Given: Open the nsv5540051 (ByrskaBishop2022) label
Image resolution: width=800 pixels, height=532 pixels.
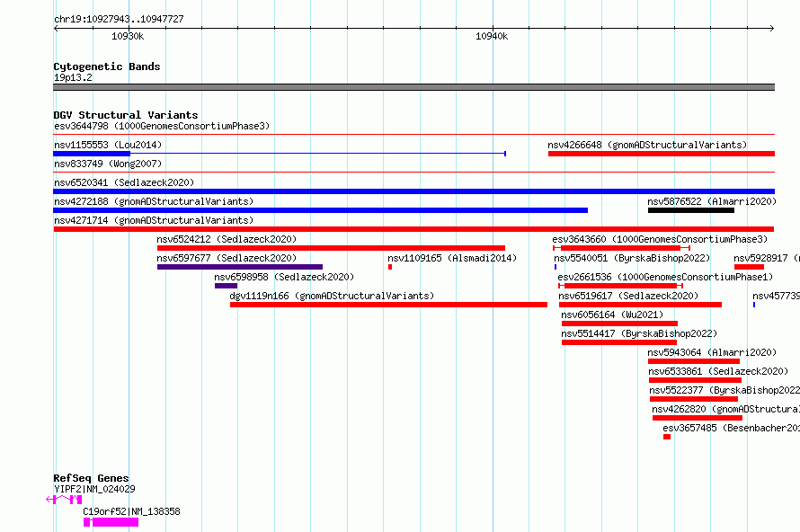Looking at the screenshot, I should tap(632, 258).
